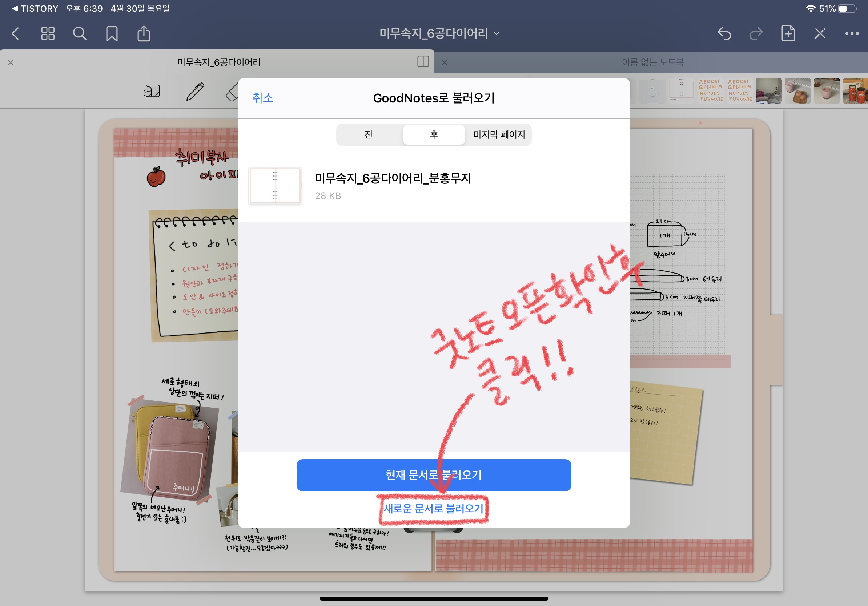The width and height of the screenshot is (868, 606).
Task: Expand the 미무속지_6공다이어리 title dropdown
Action: (439, 33)
